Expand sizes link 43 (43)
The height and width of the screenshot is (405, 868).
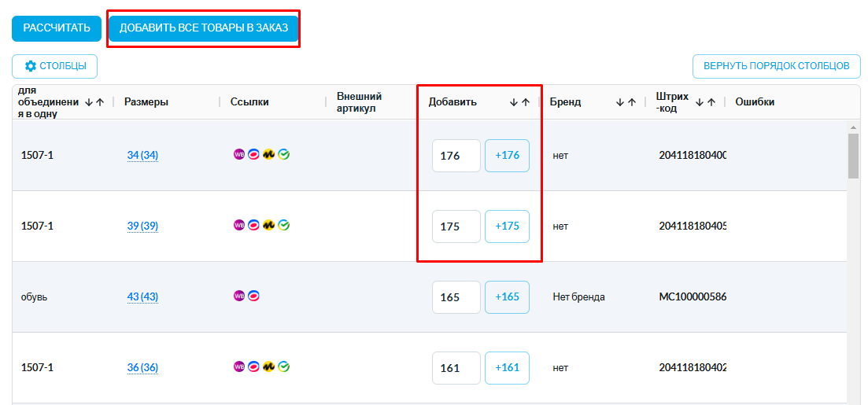(x=142, y=297)
